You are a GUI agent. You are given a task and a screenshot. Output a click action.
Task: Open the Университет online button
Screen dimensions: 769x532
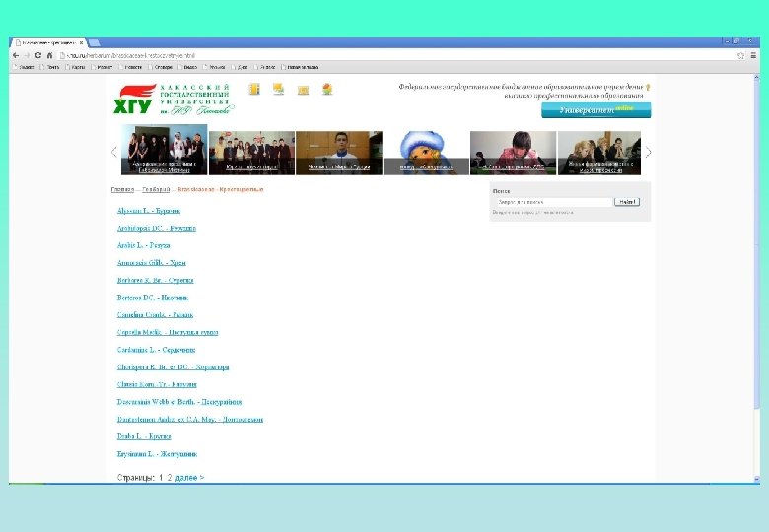(595, 110)
